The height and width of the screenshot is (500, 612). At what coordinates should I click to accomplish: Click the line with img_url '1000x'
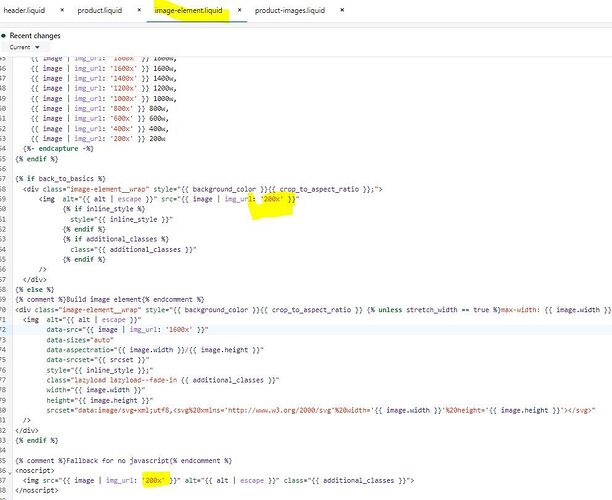tap(104, 98)
